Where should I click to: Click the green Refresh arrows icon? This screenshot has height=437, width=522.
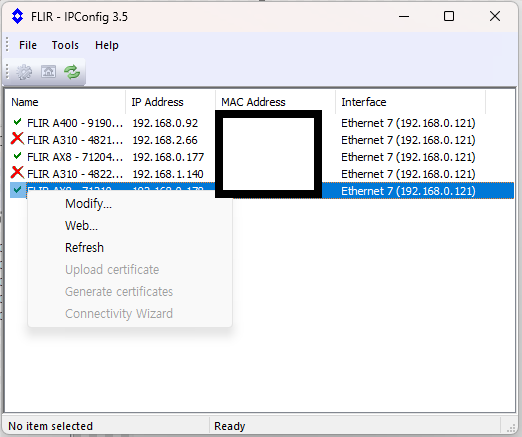(x=72, y=72)
